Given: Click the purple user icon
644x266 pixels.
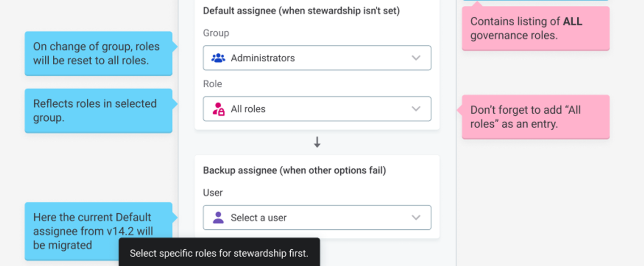Looking at the screenshot, I should pos(218,218).
